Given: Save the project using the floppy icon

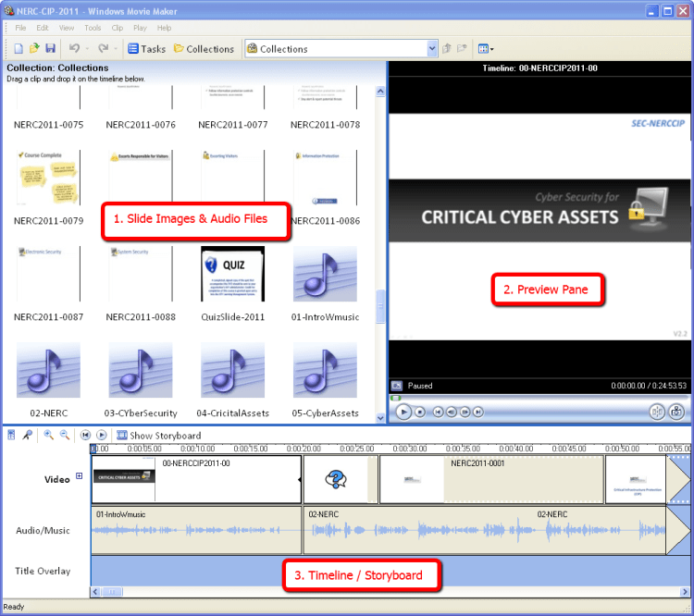Looking at the screenshot, I should point(50,49).
